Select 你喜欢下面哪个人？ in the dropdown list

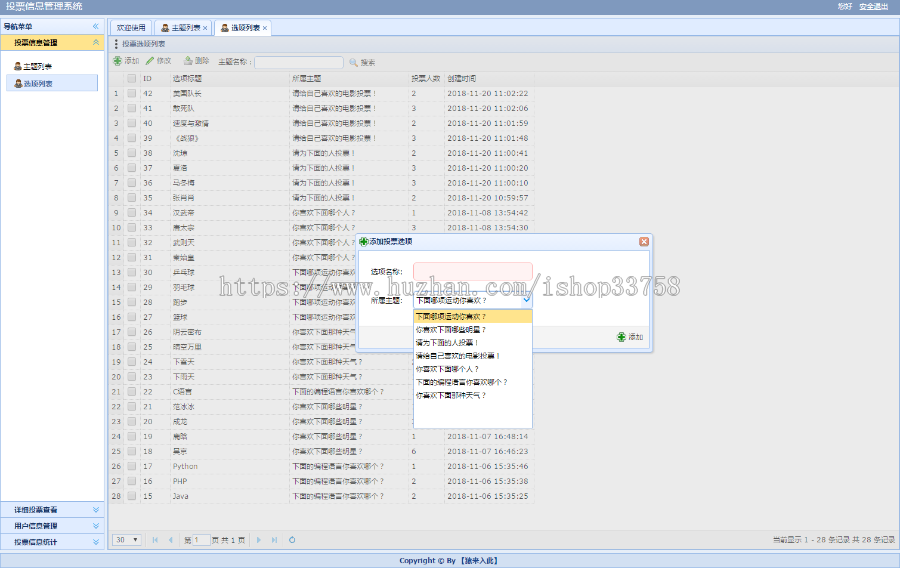[473, 369]
